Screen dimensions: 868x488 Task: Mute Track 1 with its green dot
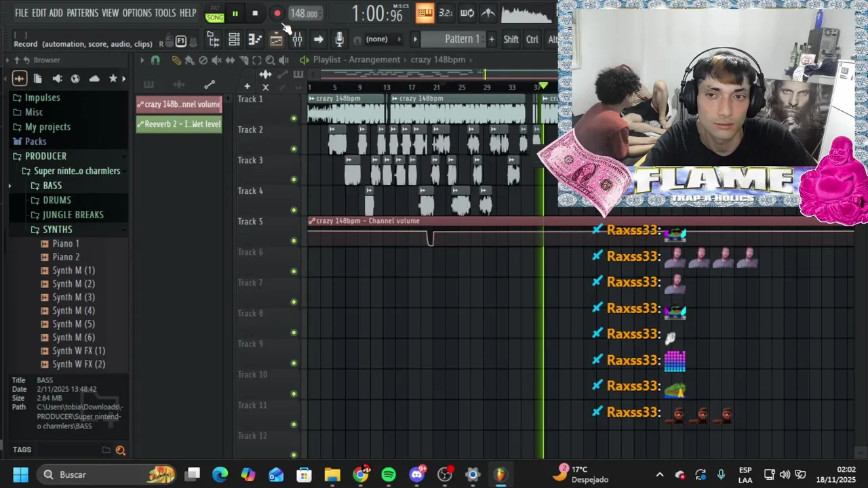point(294,119)
